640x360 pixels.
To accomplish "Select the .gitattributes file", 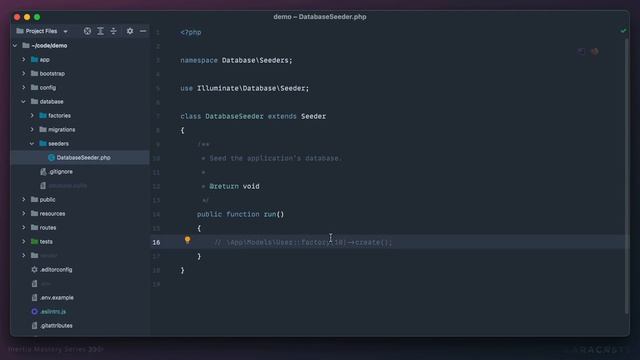I will point(56,326).
